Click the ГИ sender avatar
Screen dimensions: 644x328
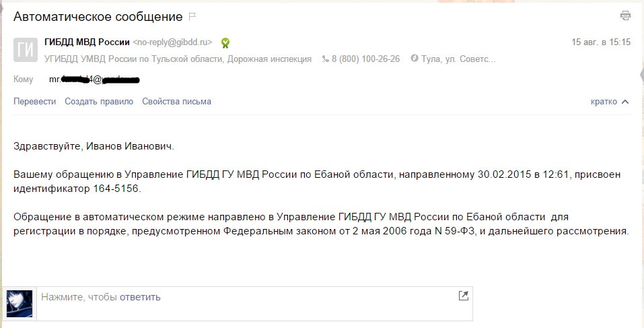pos(25,51)
